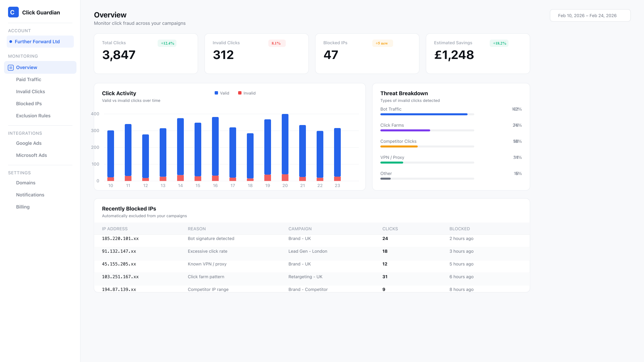644x362 pixels.
Task: Open the Google Ads integration
Action: pos(29,143)
